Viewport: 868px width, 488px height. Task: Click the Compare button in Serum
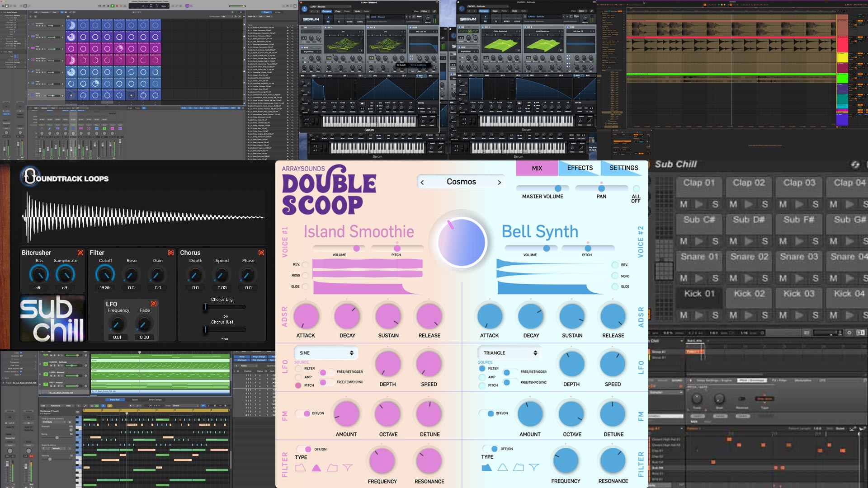[x=326, y=11]
